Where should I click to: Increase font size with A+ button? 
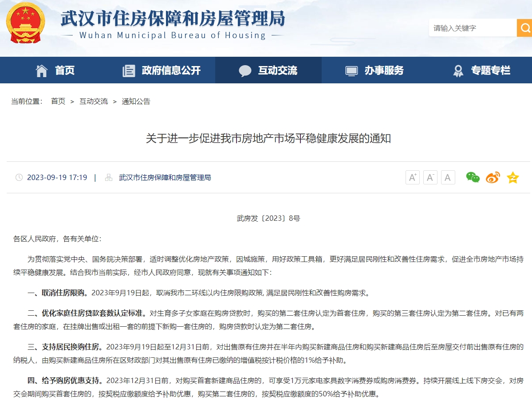tap(412, 178)
